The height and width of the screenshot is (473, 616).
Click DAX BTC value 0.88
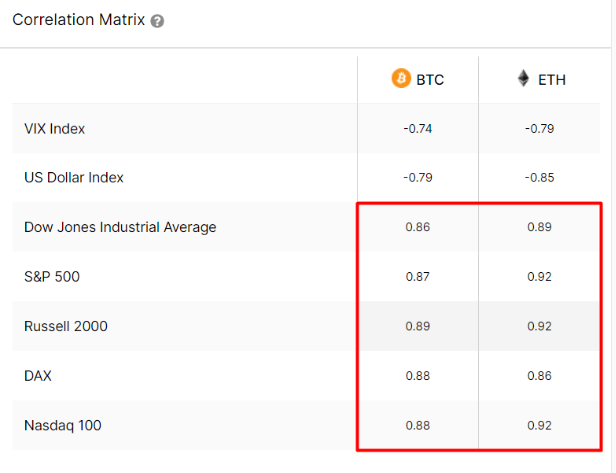pos(418,376)
